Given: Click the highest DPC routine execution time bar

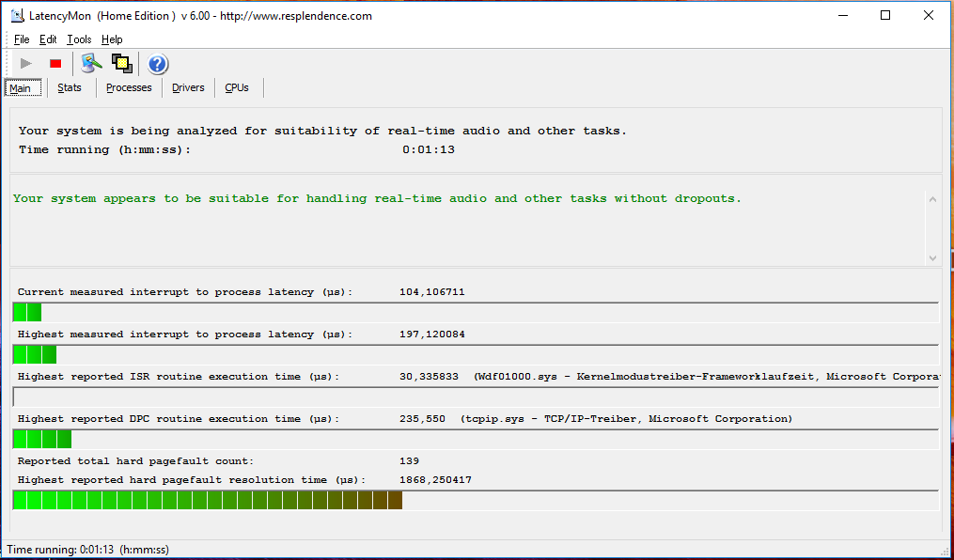Looking at the screenshot, I should click(476, 439).
